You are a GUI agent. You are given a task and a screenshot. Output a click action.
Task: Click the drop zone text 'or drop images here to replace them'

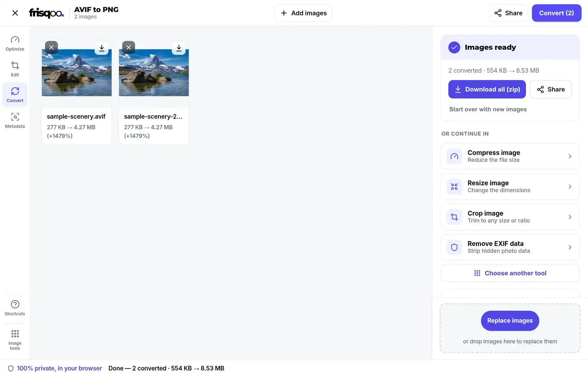coord(510,341)
